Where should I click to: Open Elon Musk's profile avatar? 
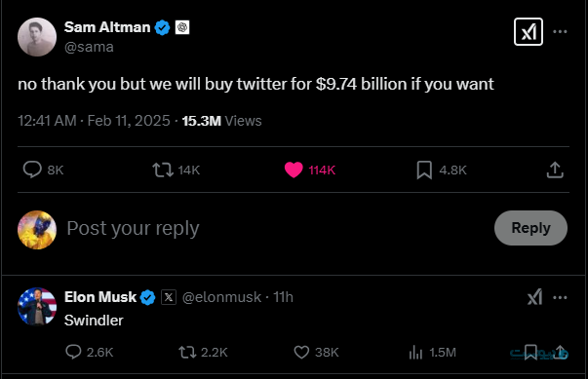(x=37, y=306)
